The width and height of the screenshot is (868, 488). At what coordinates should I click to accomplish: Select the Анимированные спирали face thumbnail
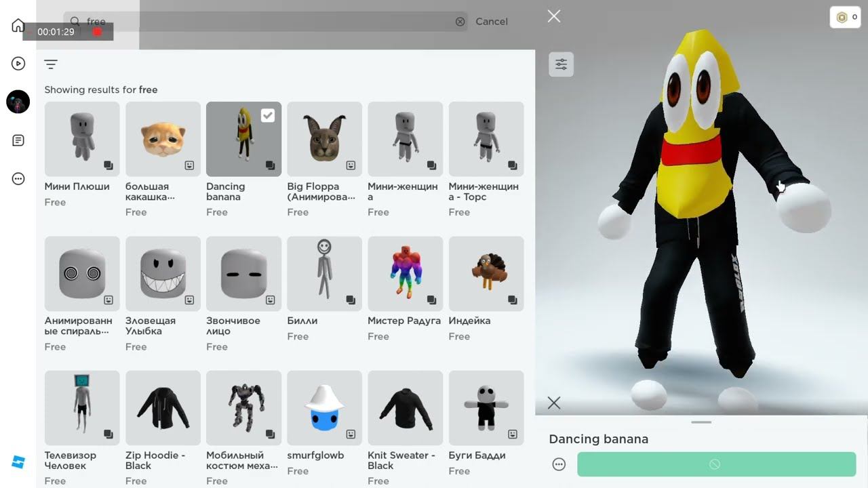[82, 274]
